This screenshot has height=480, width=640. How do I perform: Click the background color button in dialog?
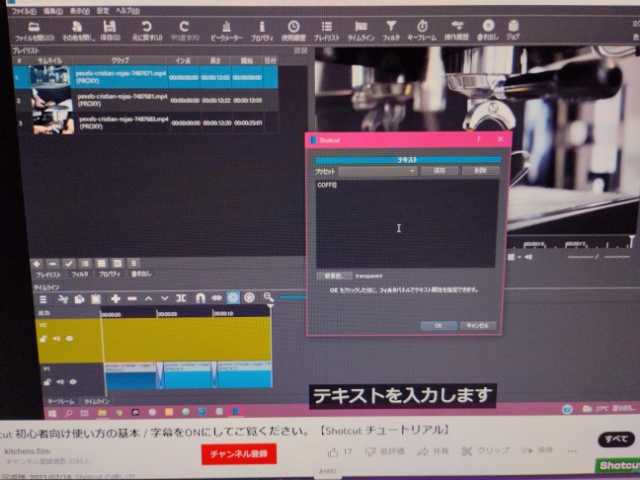[x=333, y=274]
